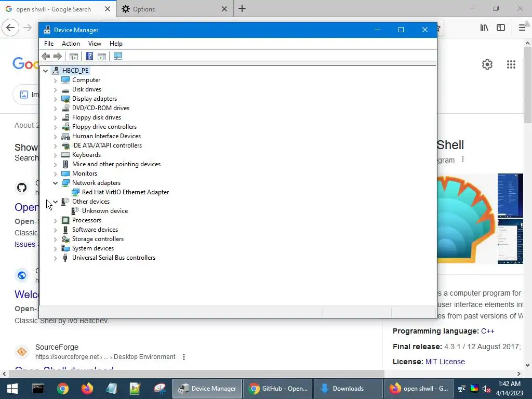Open the View menu
Viewport: 532px width, 399px height.
(95, 44)
